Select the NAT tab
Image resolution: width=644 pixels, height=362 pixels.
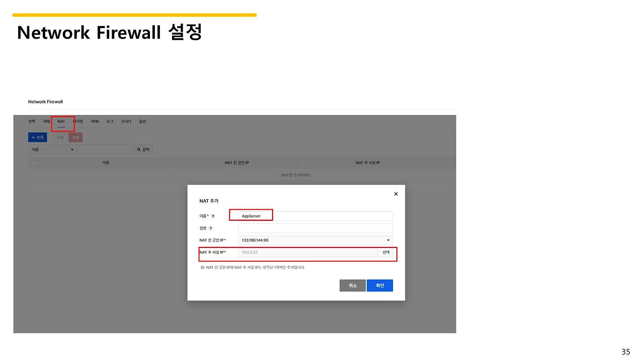click(x=61, y=121)
